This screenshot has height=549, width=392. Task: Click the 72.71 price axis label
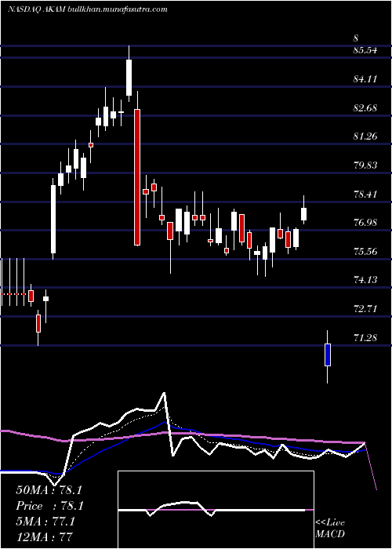pos(365,309)
